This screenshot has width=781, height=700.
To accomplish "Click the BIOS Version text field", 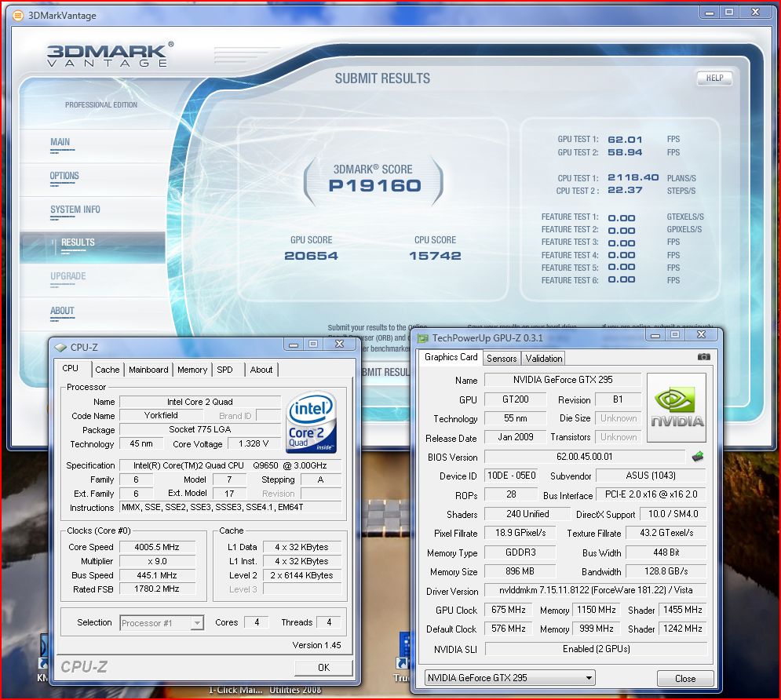I will tap(584, 457).
